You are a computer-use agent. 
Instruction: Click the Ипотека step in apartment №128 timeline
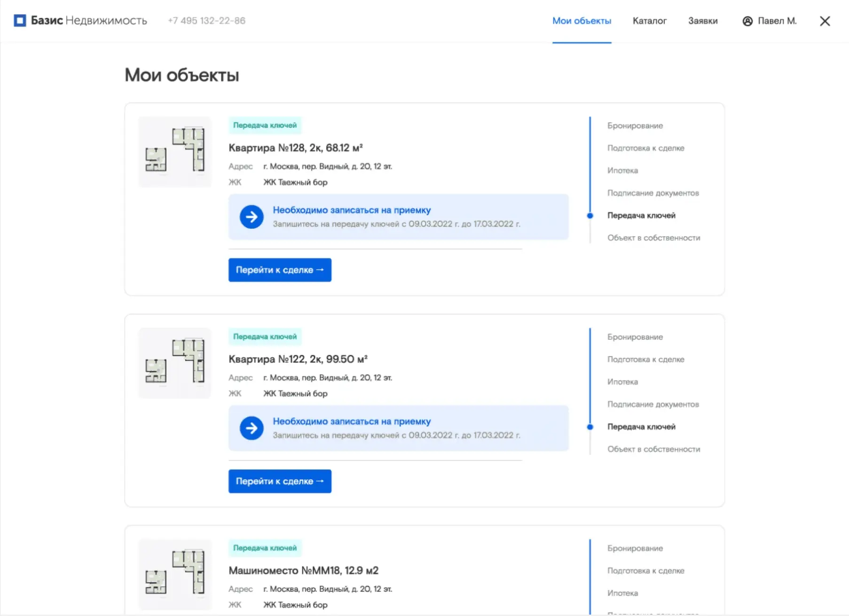click(x=622, y=171)
